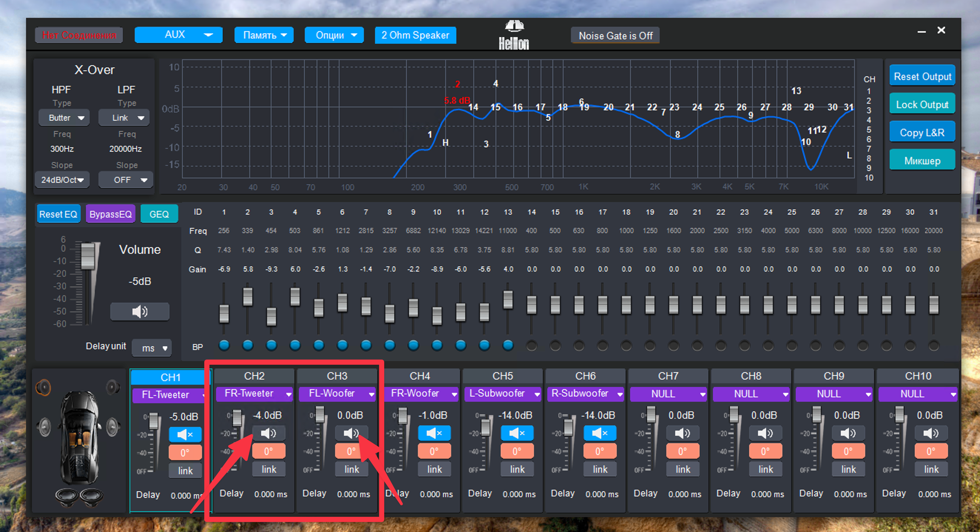Unmute the CH1 FL-Tweeter speaker icon

point(185,434)
